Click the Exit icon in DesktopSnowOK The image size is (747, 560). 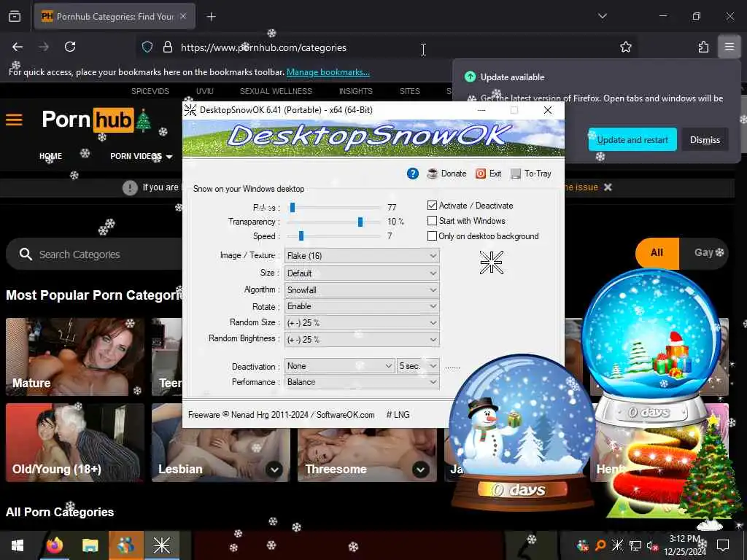point(481,174)
